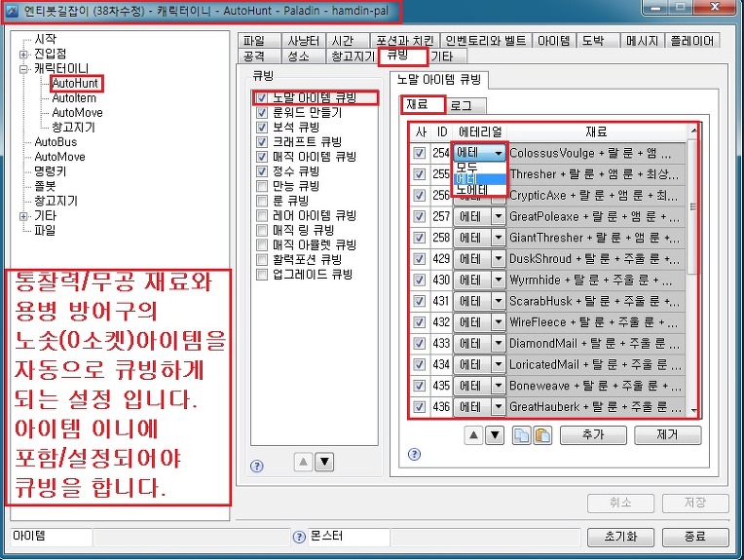The width and height of the screenshot is (744, 560).
Task: Open ethereal dropdown arrow for row 435
Action: (x=499, y=386)
